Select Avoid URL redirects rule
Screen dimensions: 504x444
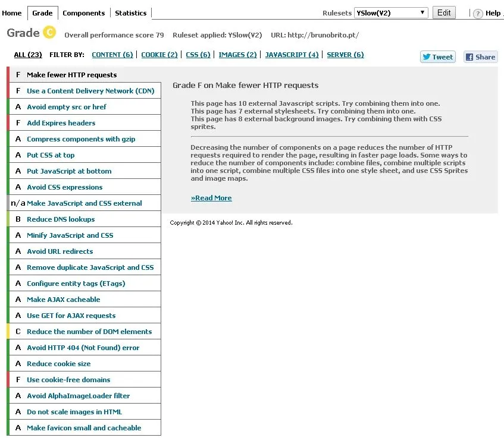tap(85, 251)
